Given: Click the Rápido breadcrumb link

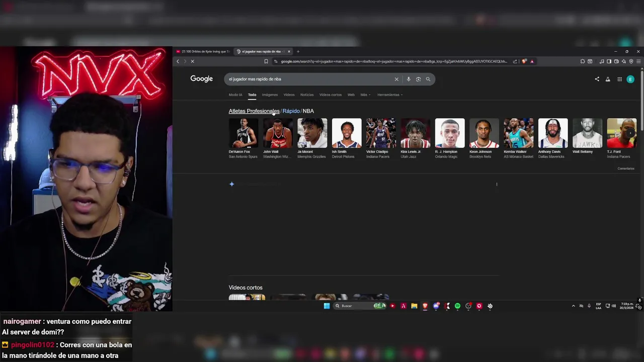Looking at the screenshot, I should point(291,111).
